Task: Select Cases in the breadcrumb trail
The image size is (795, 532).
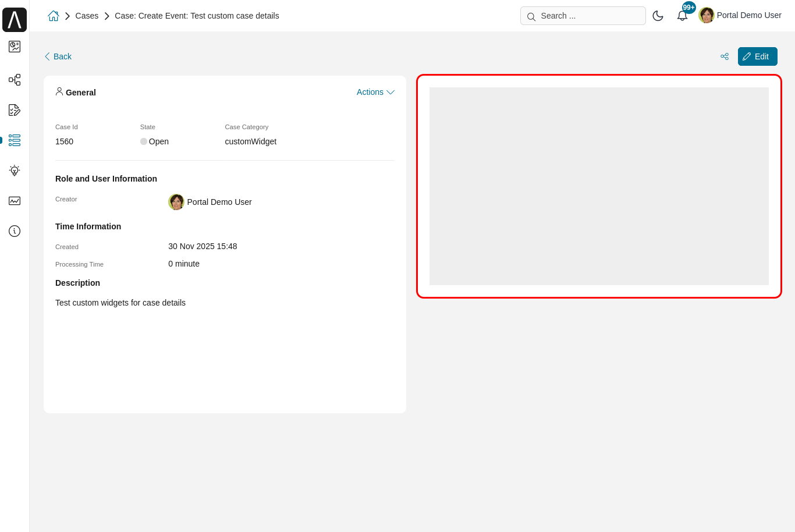Action: [x=87, y=16]
